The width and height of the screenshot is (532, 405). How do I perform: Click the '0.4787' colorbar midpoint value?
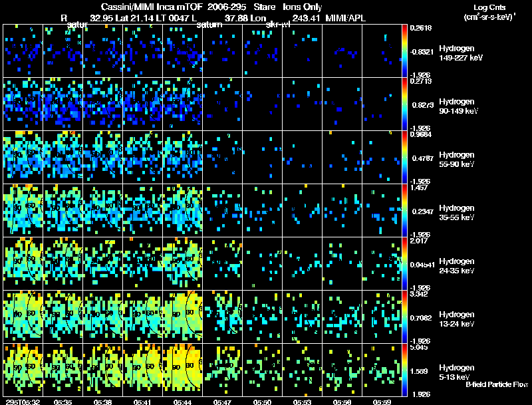(x=422, y=158)
